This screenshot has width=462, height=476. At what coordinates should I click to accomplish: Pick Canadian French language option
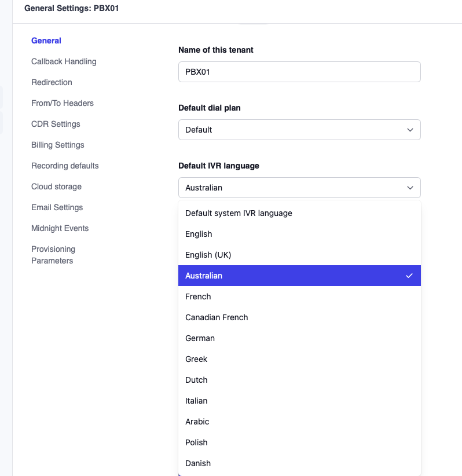[x=217, y=317]
